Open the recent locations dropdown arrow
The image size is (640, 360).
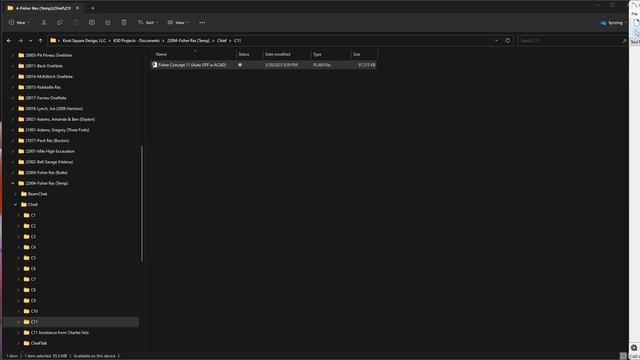pyautogui.click(x=31, y=40)
